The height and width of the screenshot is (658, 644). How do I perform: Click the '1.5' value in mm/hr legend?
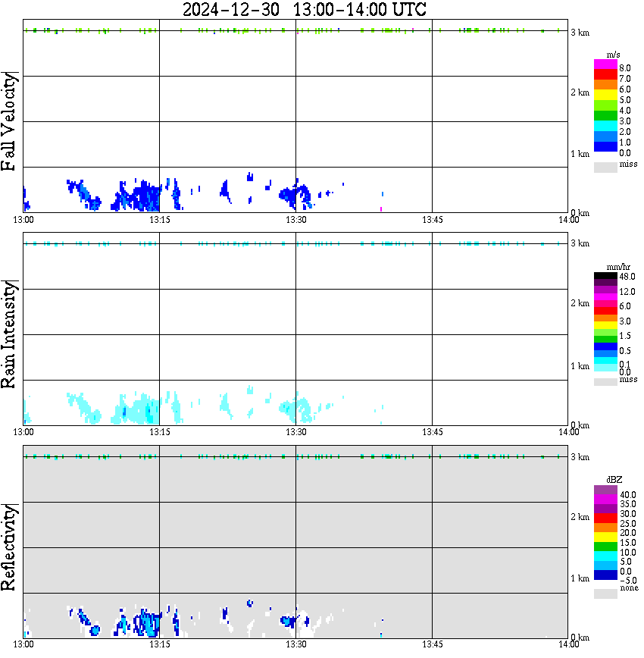click(625, 336)
